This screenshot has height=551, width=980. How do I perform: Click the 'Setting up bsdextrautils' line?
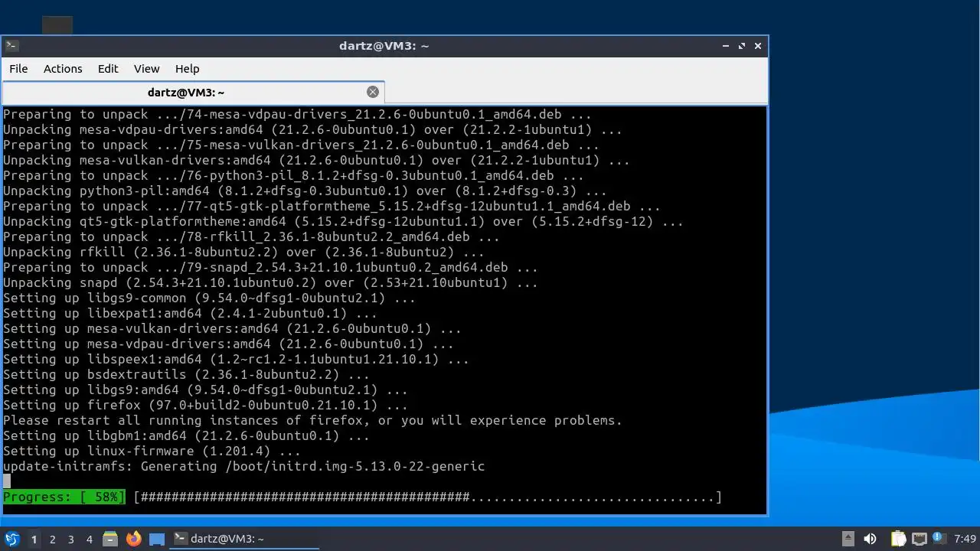186,374
